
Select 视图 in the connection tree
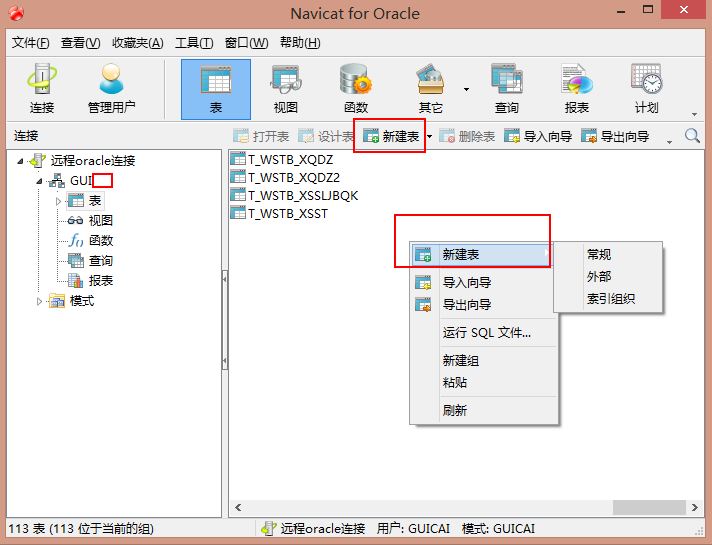[100, 220]
